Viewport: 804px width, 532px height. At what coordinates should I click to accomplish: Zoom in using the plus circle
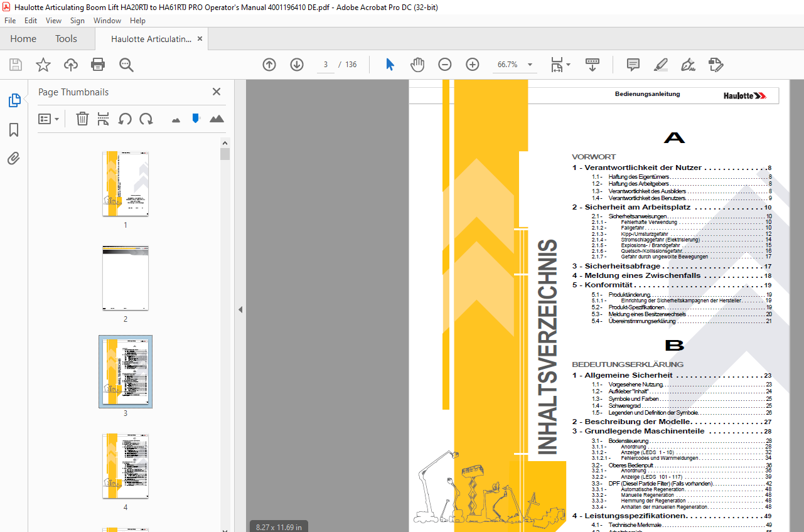[473, 65]
